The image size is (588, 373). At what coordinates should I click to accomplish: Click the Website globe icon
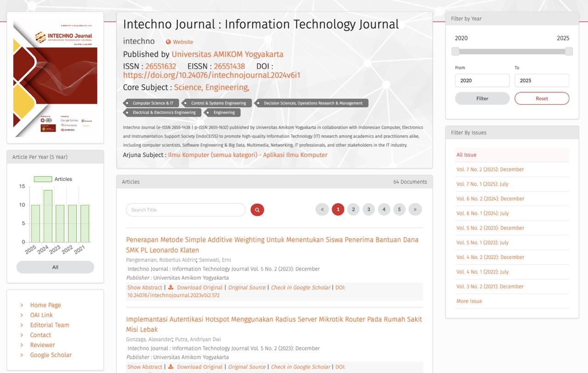168,42
